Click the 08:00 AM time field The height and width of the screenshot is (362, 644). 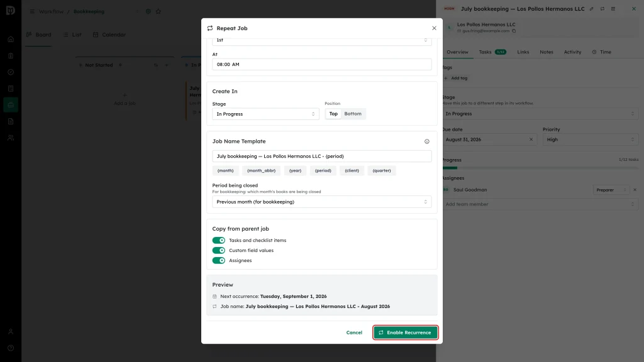click(x=321, y=65)
